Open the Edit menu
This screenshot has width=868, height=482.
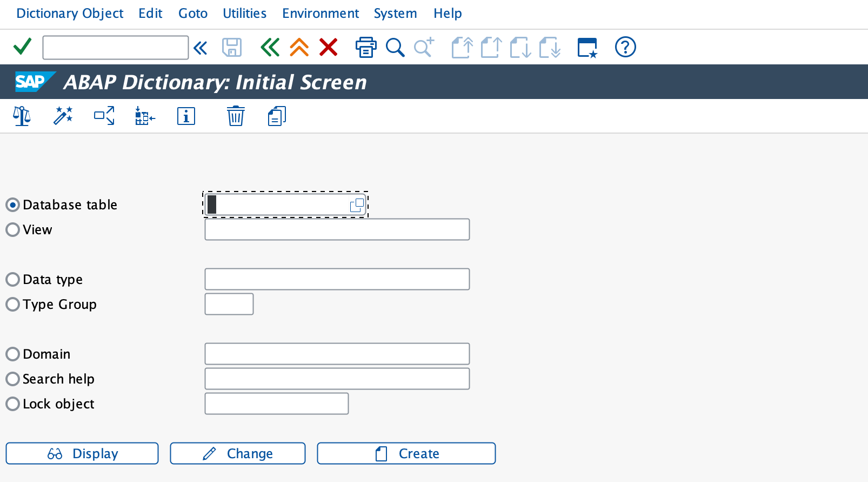[x=150, y=14]
